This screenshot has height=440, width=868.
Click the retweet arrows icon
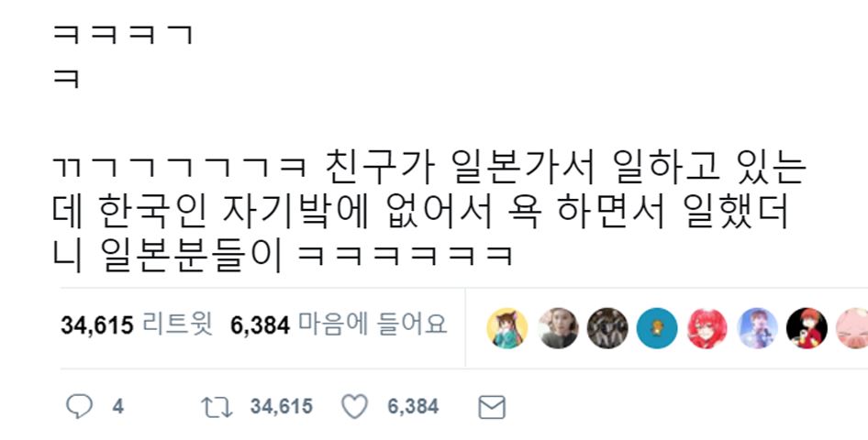click(217, 407)
